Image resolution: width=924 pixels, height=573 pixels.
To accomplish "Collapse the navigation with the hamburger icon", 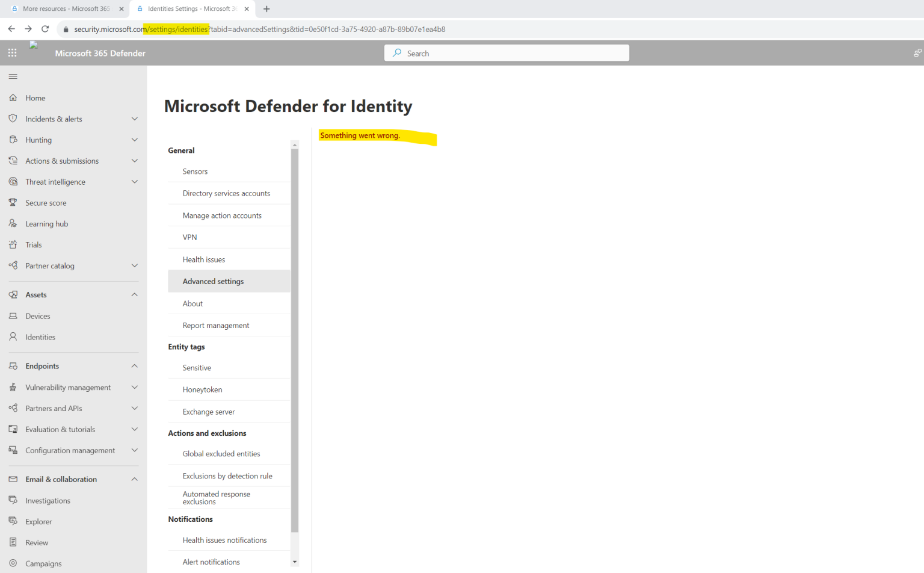I will 13,76.
